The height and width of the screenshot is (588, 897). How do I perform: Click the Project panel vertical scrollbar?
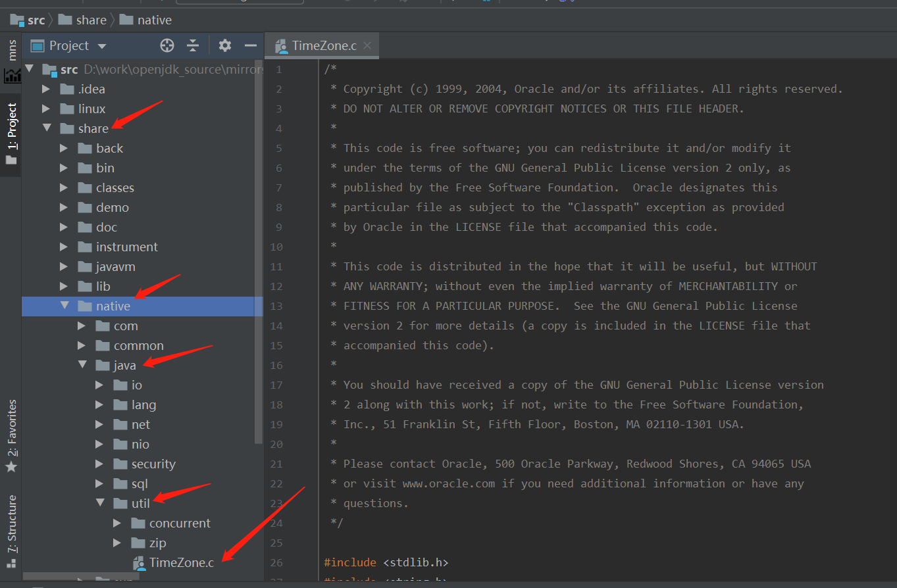259,250
